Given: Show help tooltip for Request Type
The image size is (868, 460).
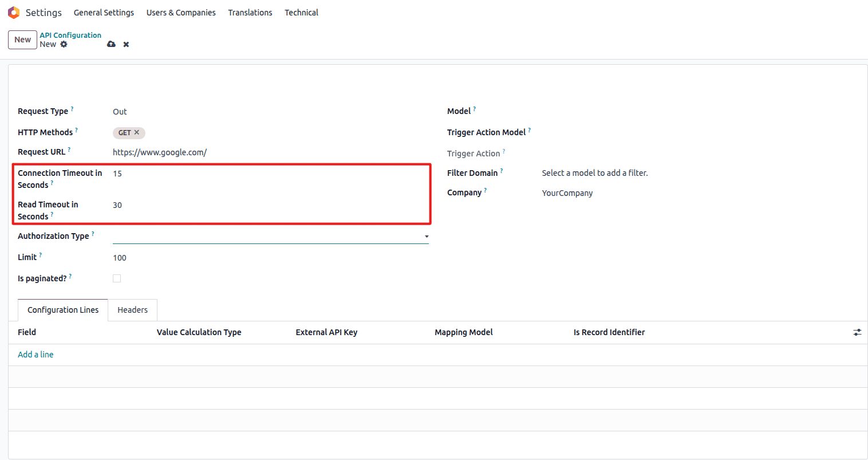Looking at the screenshot, I should click(72, 108).
